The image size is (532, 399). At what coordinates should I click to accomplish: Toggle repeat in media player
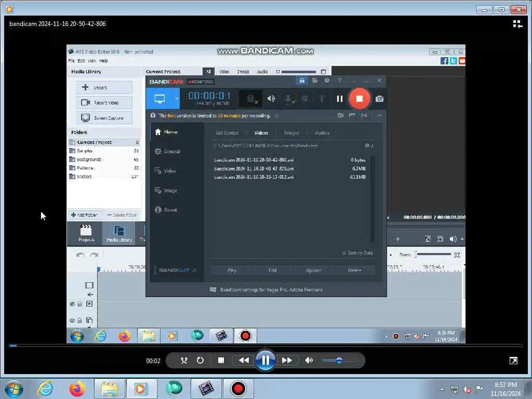click(200, 361)
